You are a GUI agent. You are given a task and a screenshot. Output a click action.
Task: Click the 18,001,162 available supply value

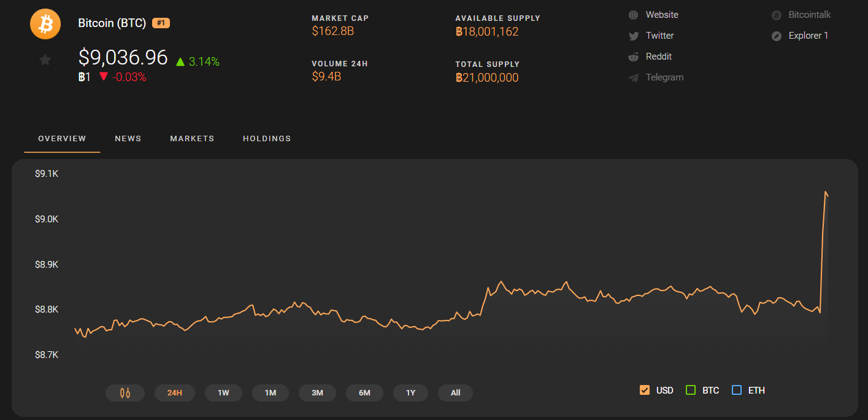coord(487,32)
